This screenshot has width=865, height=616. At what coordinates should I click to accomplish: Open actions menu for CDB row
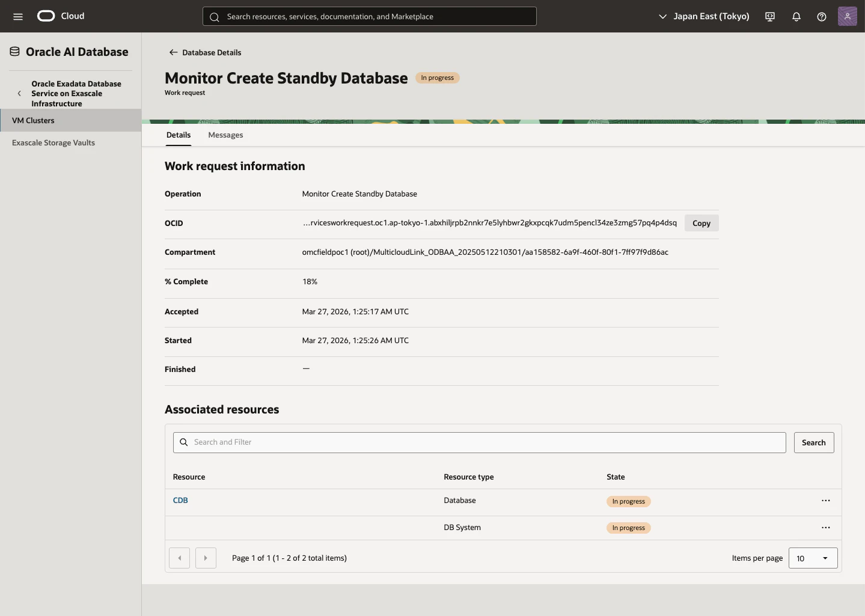click(x=826, y=501)
